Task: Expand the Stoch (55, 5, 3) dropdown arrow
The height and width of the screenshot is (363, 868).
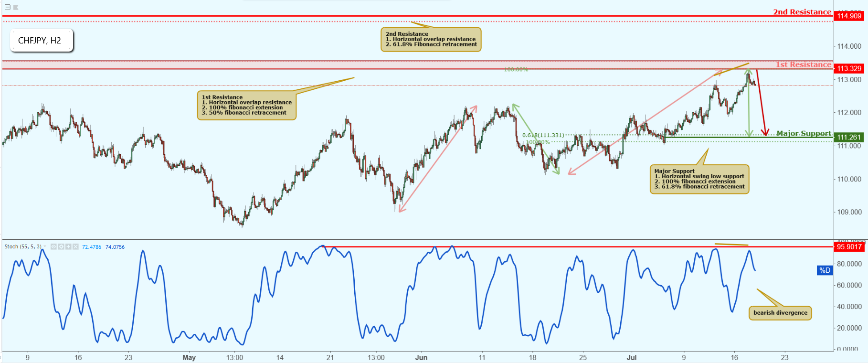Action: pyautogui.click(x=45, y=246)
